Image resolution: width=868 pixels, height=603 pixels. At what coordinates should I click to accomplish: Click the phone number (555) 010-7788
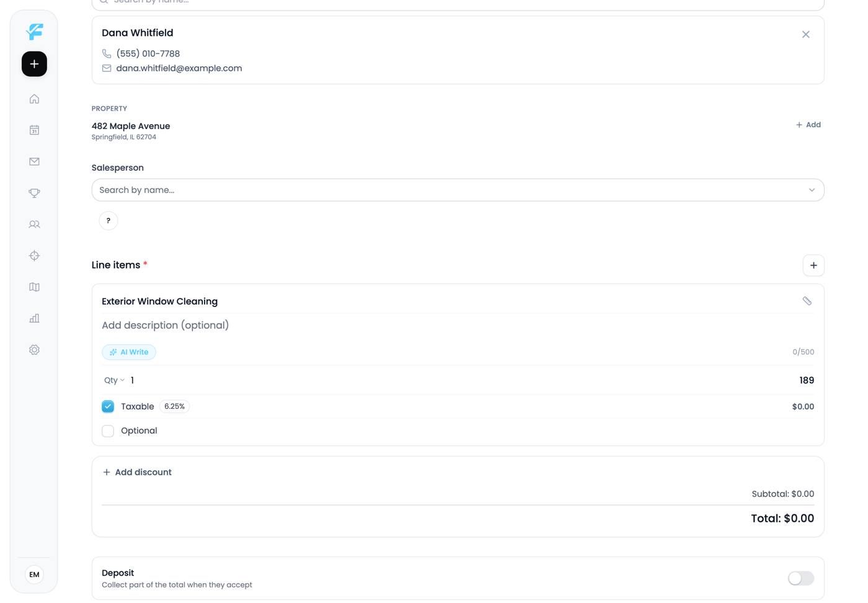[148, 54]
